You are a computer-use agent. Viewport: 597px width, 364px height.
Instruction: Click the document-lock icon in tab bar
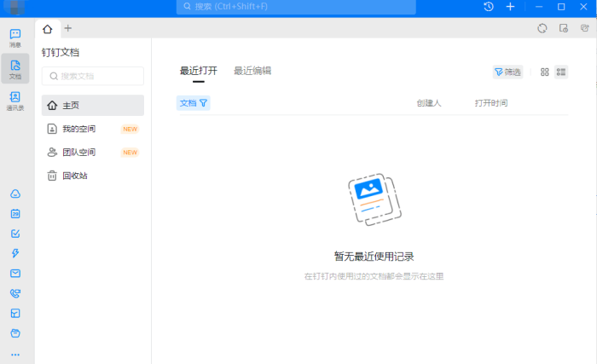[x=564, y=28]
